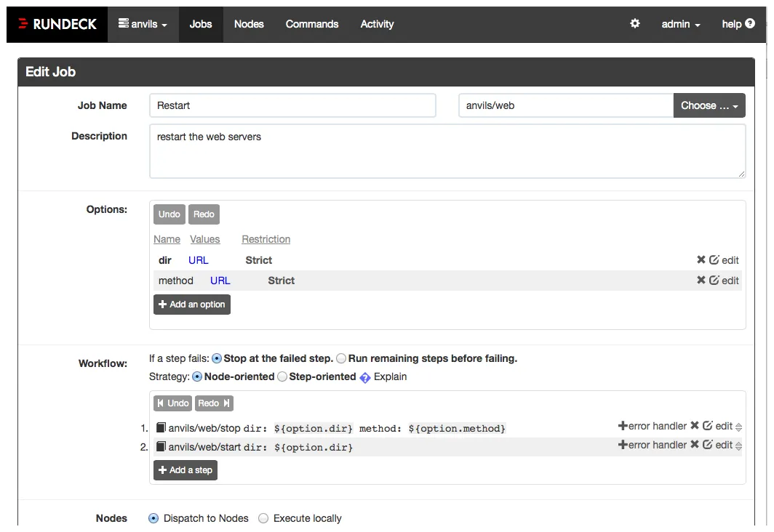This screenshot has height=532, width=774.
Task: Go to the Jobs tab
Action: click(x=201, y=24)
